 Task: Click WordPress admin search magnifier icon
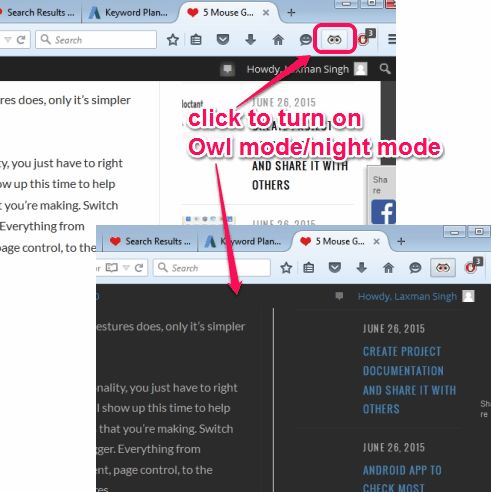[x=385, y=69]
